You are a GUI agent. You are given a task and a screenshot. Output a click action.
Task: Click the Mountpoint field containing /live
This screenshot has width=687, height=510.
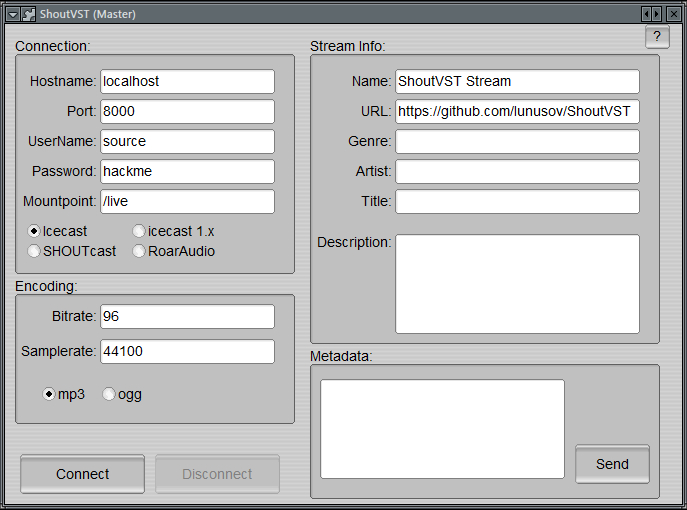[x=186, y=201]
